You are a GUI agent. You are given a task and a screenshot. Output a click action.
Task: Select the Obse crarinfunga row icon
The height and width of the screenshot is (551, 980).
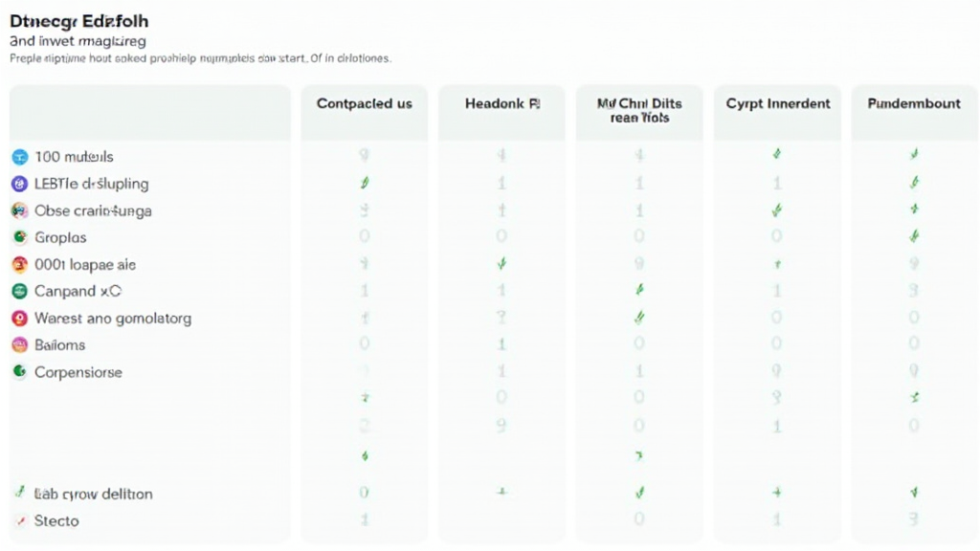pyautogui.click(x=19, y=210)
